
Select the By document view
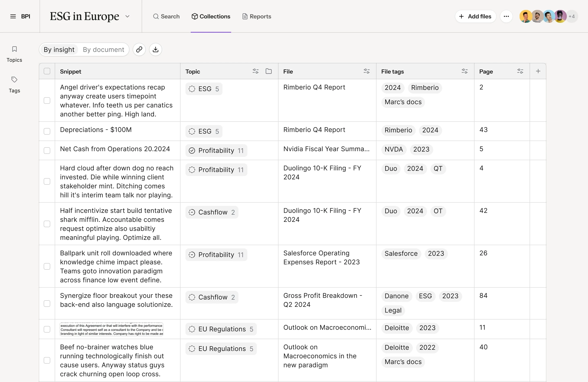104,49
